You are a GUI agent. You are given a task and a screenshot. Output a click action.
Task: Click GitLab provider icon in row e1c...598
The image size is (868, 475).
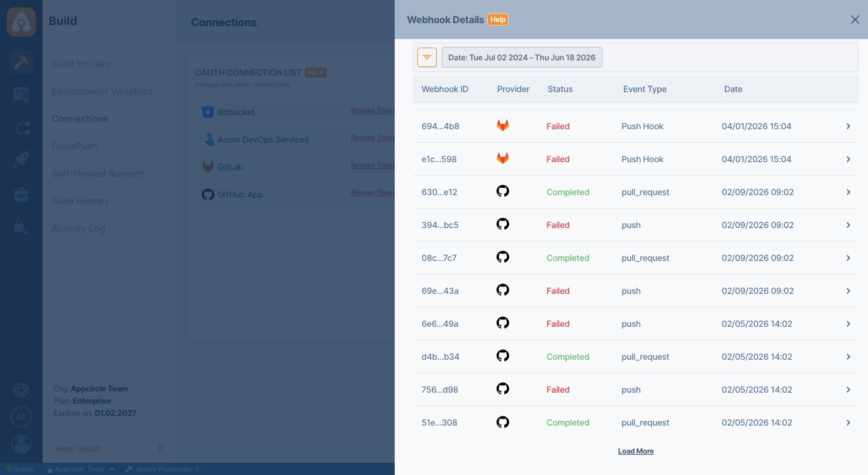[503, 159]
